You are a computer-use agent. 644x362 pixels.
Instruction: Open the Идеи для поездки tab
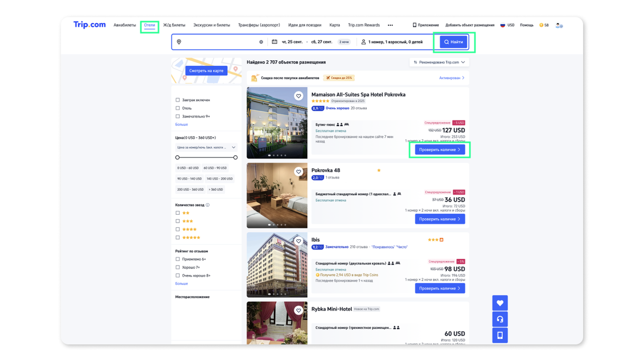[305, 25]
